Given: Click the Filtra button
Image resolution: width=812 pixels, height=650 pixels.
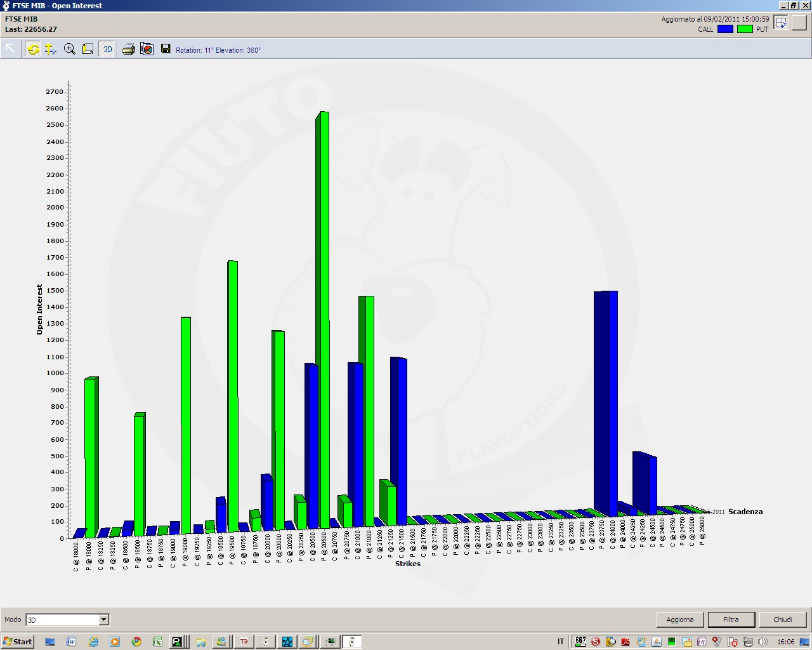Looking at the screenshot, I should [x=731, y=620].
